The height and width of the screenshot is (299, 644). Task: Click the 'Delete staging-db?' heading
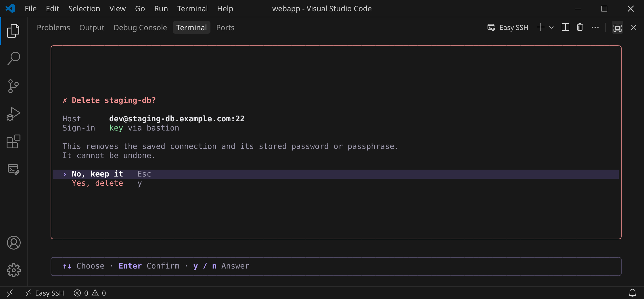pyautogui.click(x=114, y=100)
